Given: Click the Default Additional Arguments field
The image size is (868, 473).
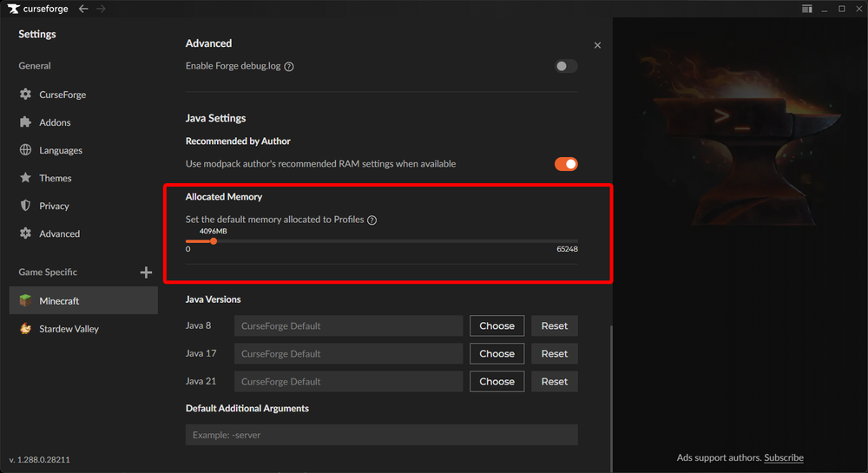Looking at the screenshot, I should point(381,435).
